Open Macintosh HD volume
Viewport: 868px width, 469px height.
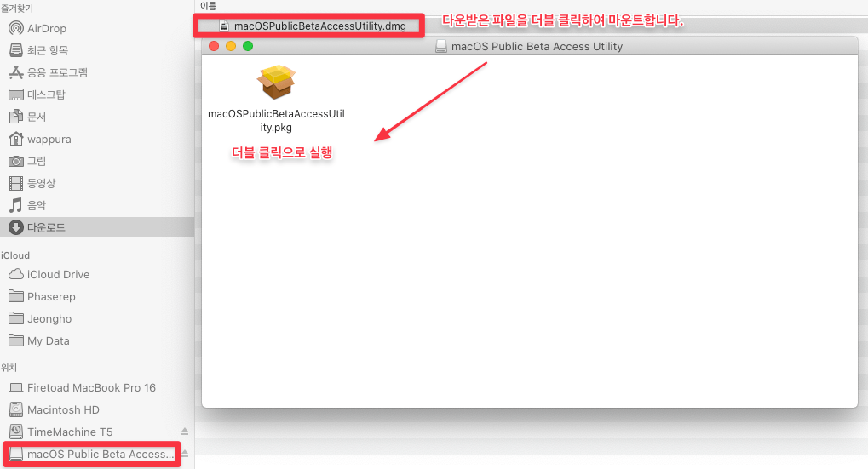(x=63, y=409)
